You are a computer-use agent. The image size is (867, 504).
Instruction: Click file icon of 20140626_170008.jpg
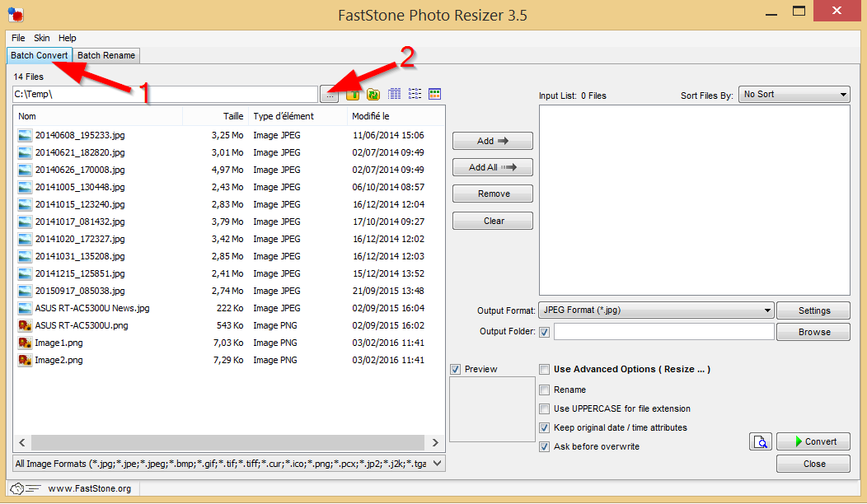pos(25,170)
